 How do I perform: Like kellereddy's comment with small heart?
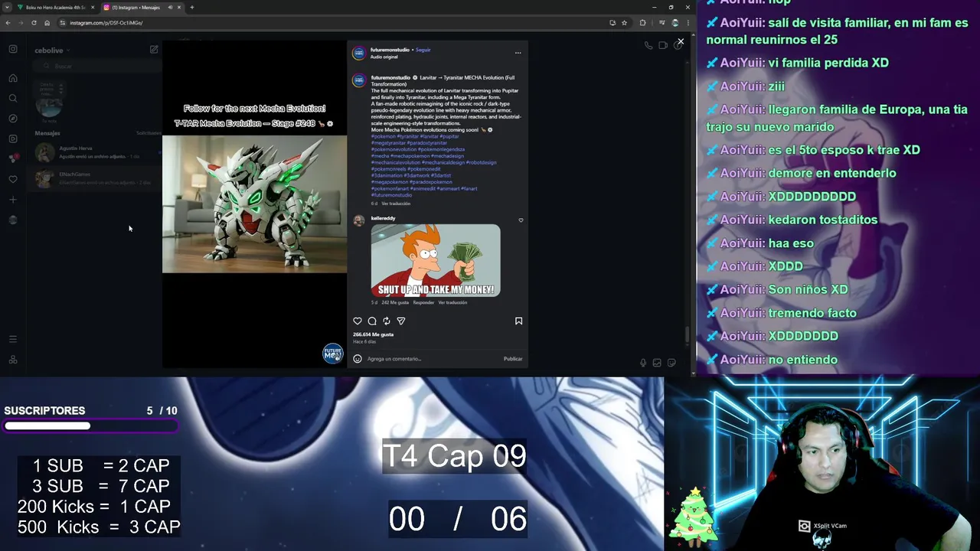(521, 220)
